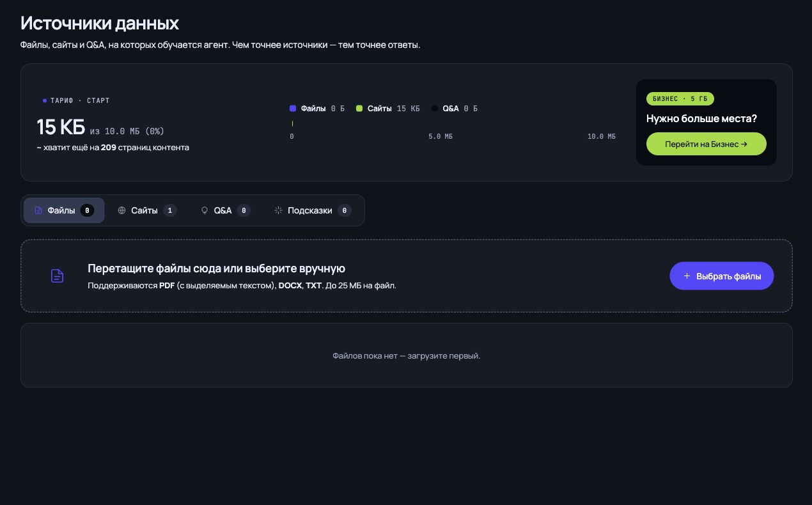Click the count badge on the Сайты tab

pos(169,210)
